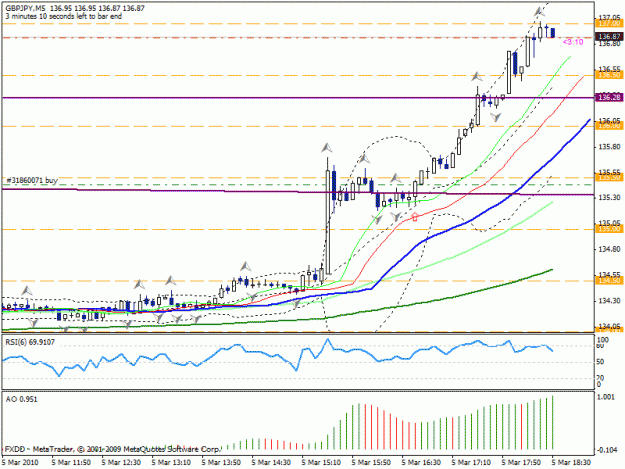
Task: Click the 50 level on the RSI scale
Action: pyautogui.click(x=600, y=362)
